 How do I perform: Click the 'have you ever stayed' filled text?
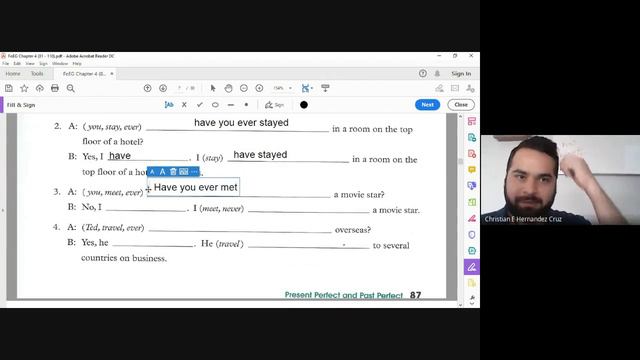[241, 122]
